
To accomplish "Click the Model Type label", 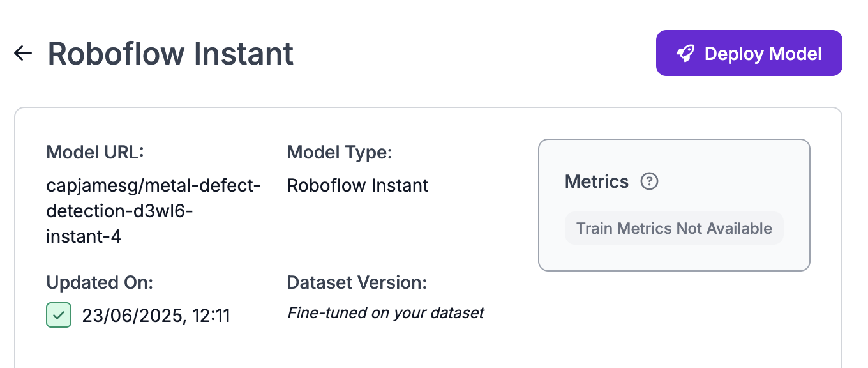I will 340,153.
